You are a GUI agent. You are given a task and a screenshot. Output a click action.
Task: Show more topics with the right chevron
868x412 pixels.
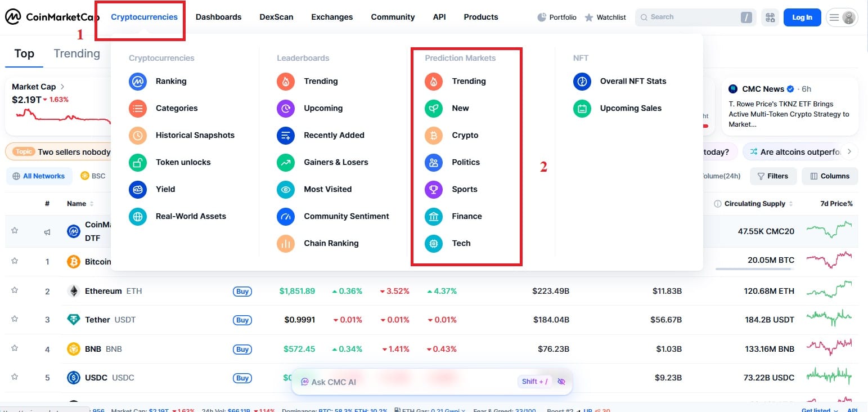[x=849, y=151]
